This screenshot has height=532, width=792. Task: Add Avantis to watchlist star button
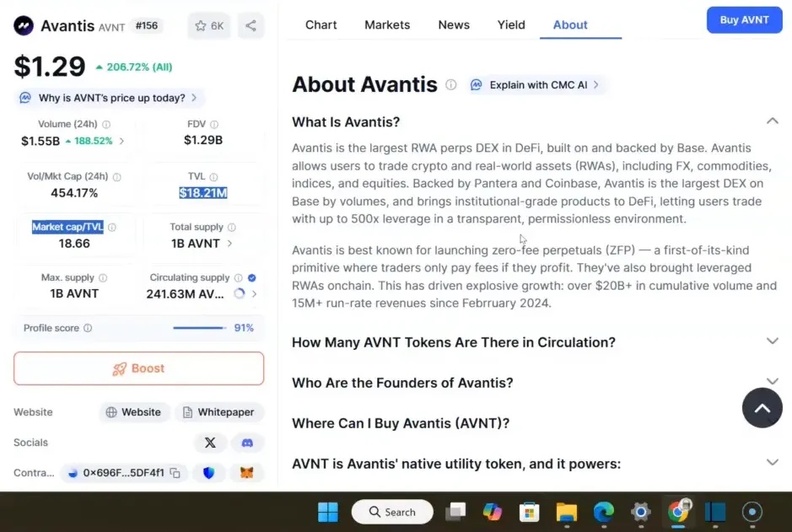point(209,26)
